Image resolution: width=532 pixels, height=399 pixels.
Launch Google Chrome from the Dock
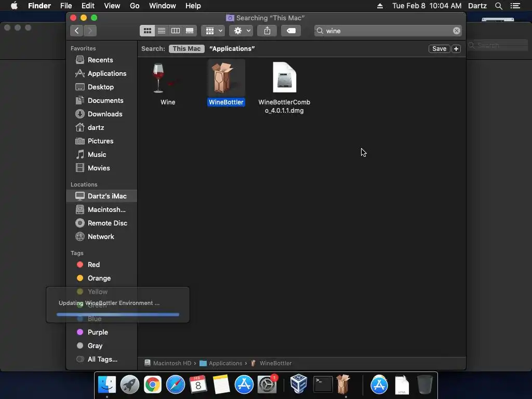coord(153,385)
